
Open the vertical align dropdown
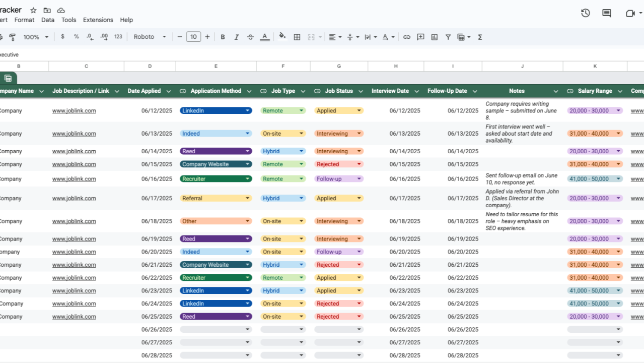[x=353, y=37]
